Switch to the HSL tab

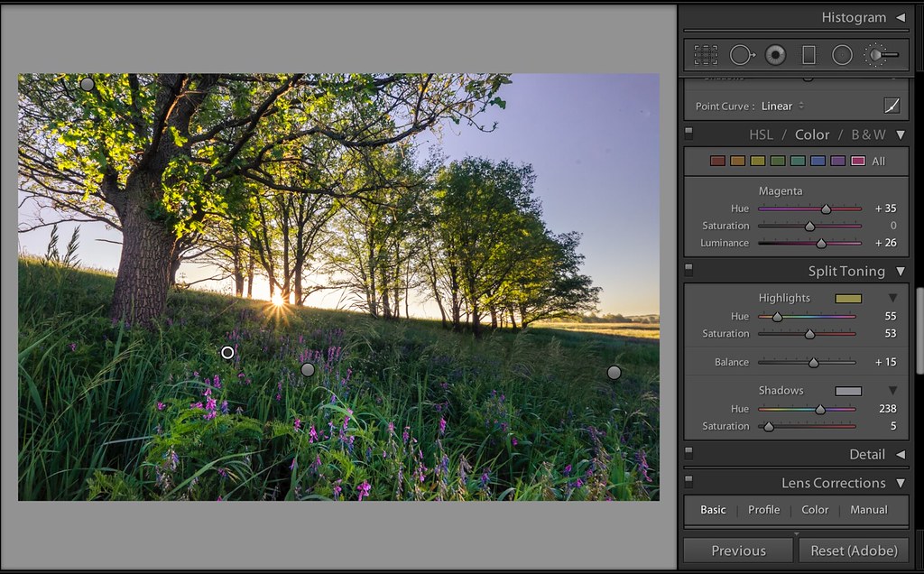pos(761,134)
